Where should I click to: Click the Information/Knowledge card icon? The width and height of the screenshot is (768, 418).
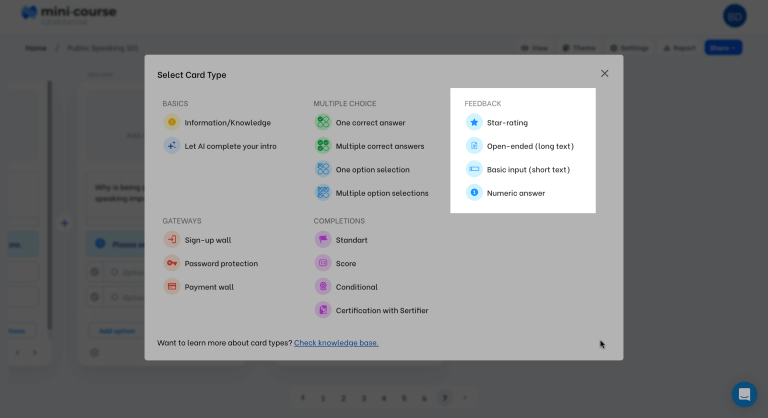(172, 122)
